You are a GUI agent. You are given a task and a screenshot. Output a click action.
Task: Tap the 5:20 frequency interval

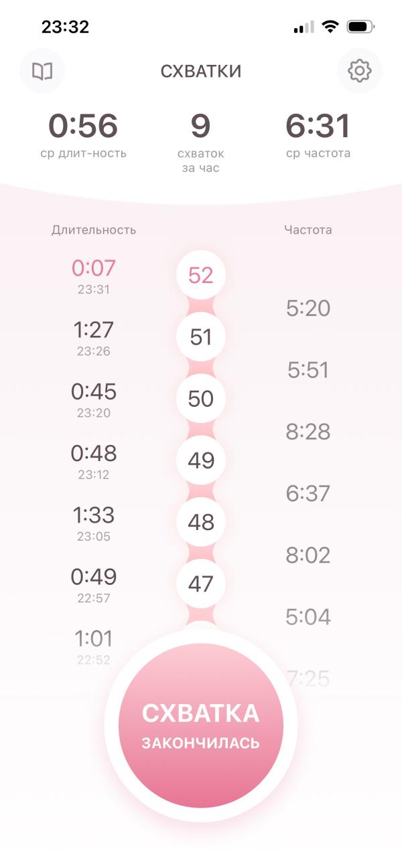(x=308, y=309)
